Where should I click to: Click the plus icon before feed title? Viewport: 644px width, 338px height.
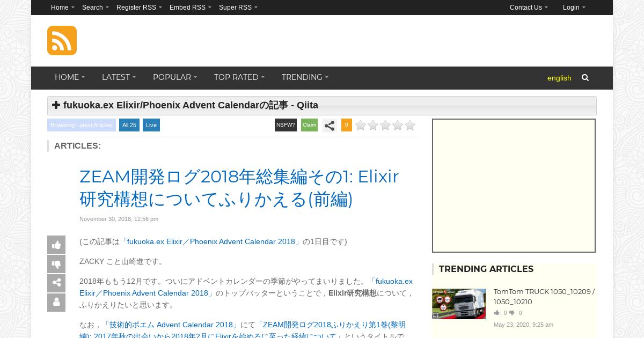point(56,105)
